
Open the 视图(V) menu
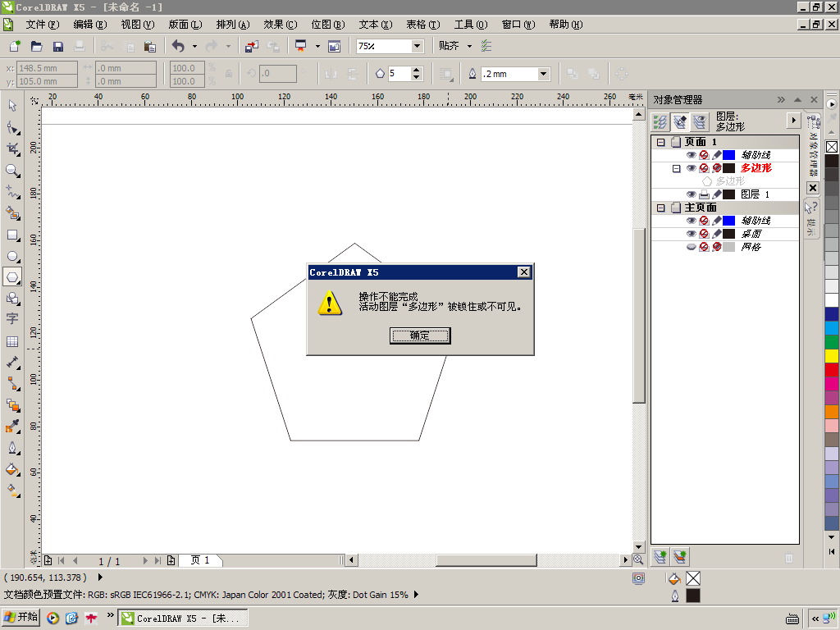coord(138,24)
